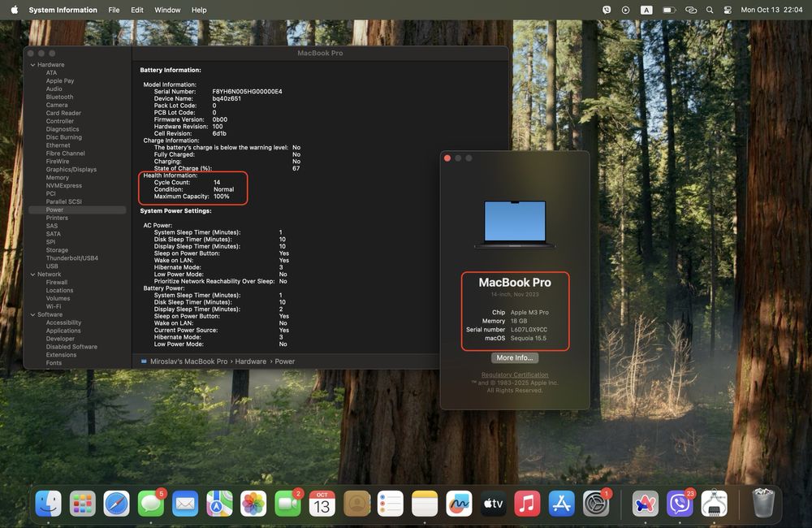Close the About This Mac window

click(447, 158)
